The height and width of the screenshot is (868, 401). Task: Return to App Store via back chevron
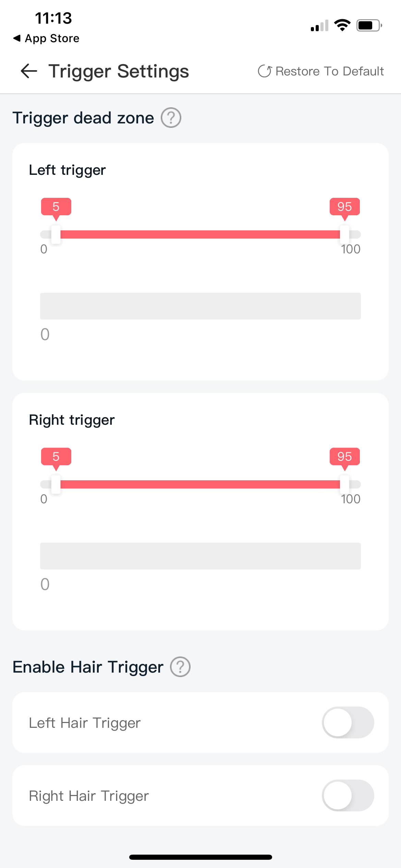(x=17, y=38)
